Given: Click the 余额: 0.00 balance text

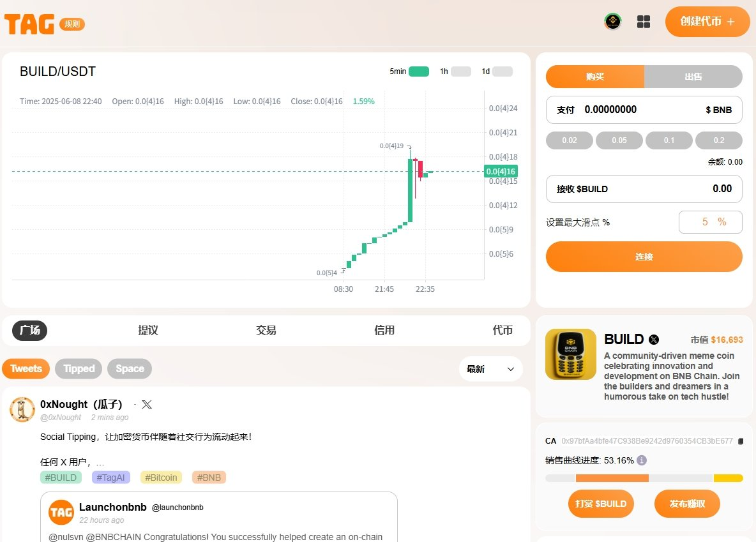Looking at the screenshot, I should point(725,162).
